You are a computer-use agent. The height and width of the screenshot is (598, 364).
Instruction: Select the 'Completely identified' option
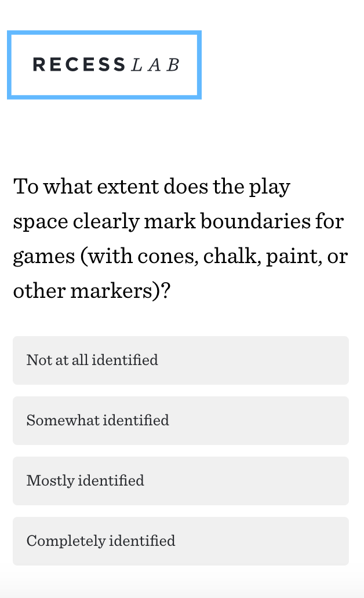[x=181, y=541]
